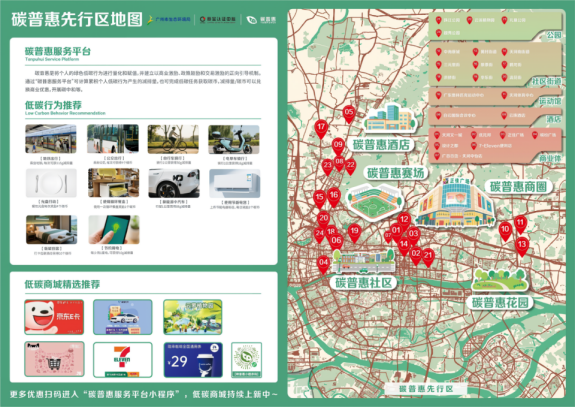Open the 7-Eleven voucher card
Image resolution: width=576 pixels, height=408 pixels.
point(122,360)
